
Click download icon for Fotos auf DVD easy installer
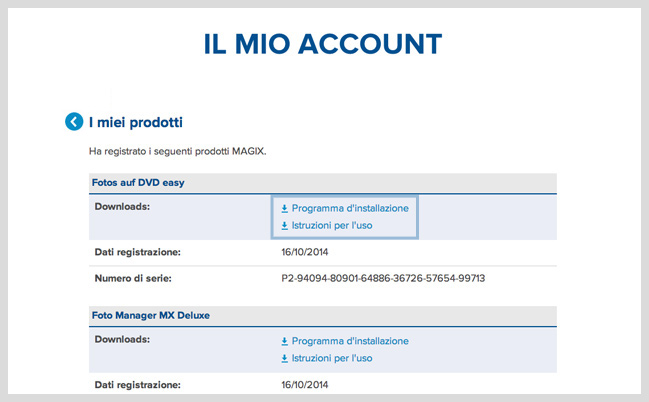[x=284, y=208]
